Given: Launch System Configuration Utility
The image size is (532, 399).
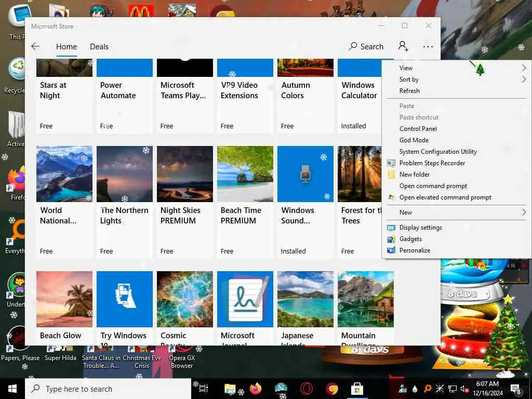Looking at the screenshot, I should [x=457, y=152].
